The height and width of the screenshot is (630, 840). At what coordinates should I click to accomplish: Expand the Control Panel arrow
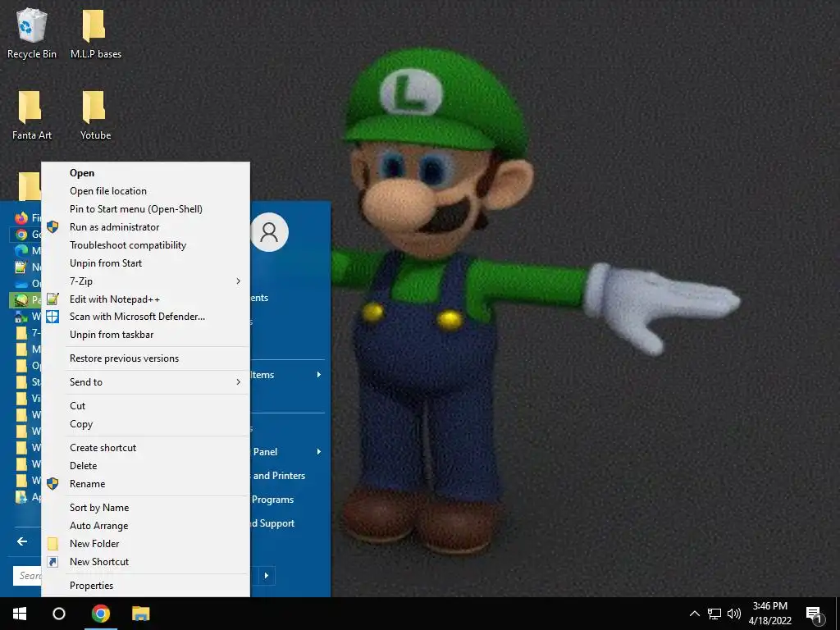[x=319, y=452]
